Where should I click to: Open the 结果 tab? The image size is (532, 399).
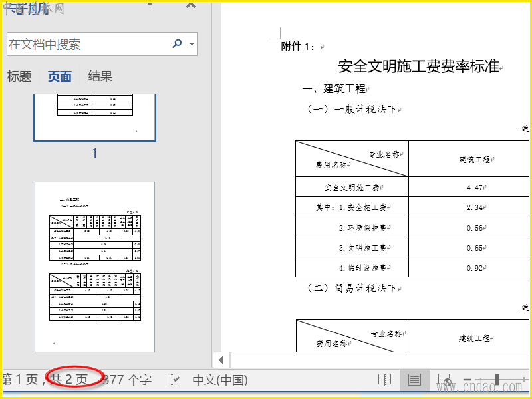click(x=100, y=76)
